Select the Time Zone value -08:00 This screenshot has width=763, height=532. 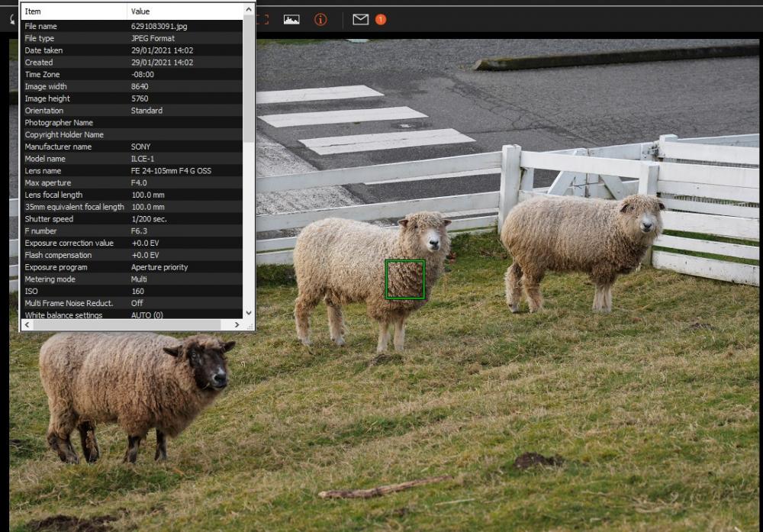(143, 75)
